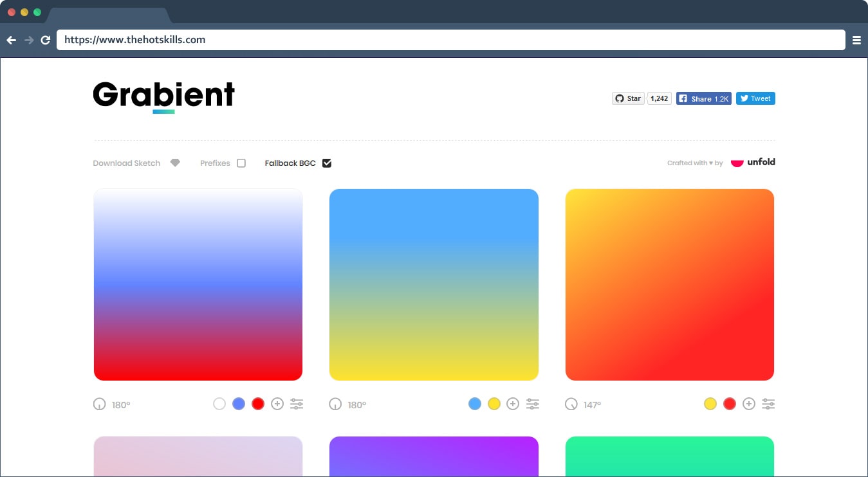868x477 pixels.
Task: Click the macOS green maximize dot
Action: coord(37,12)
